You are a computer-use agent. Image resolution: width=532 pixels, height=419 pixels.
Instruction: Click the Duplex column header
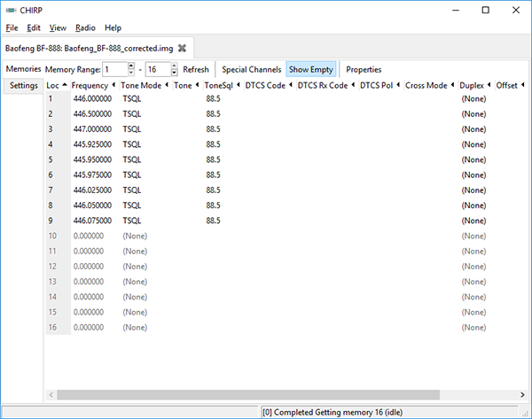point(475,85)
